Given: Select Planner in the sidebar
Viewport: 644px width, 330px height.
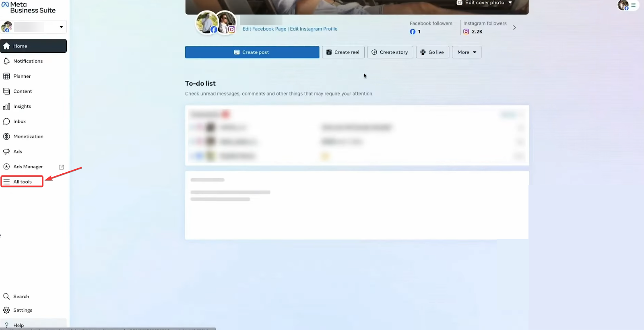Looking at the screenshot, I should tap(33, 76).
